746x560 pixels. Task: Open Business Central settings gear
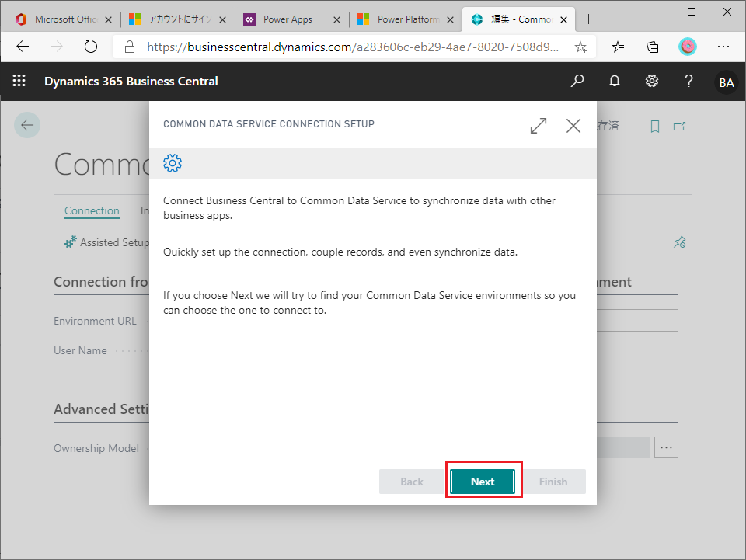coord(652,81)
